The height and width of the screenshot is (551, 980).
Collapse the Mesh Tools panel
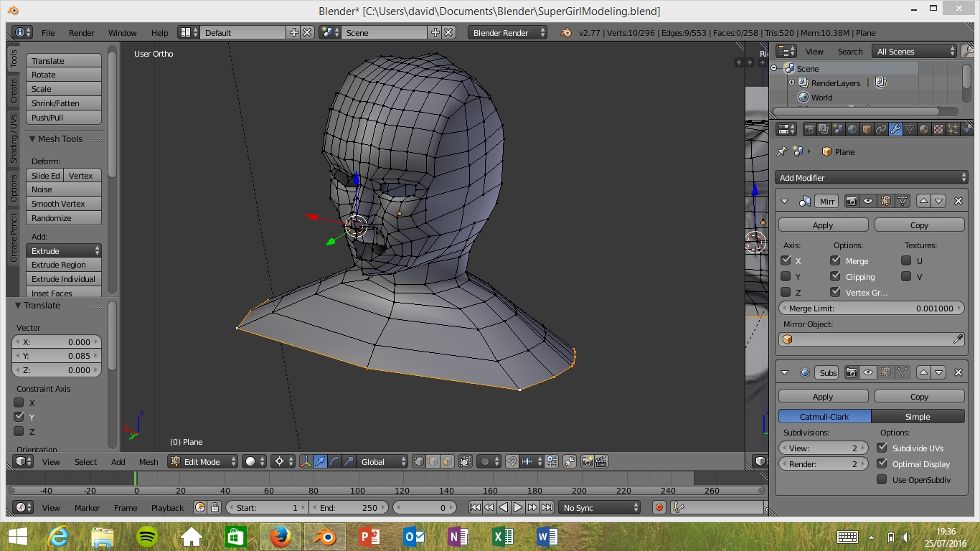point(32,139)
